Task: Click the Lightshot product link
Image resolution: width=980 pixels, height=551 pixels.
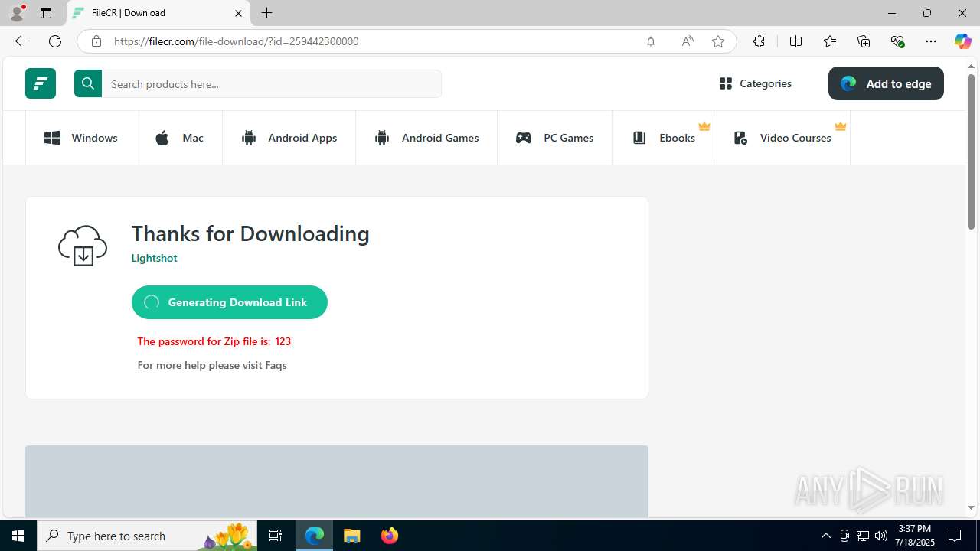Action: pyautogui.click(x=154, y=258)
